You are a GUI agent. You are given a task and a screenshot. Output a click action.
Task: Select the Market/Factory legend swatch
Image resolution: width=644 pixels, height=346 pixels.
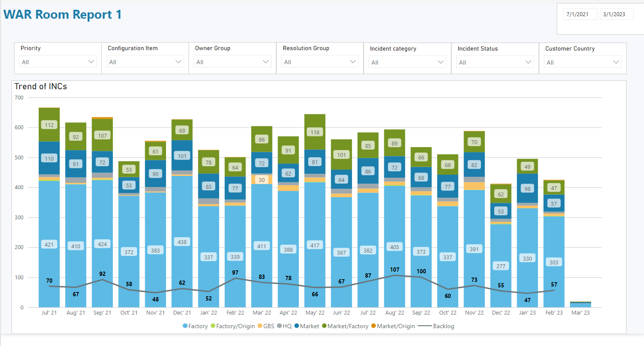[324, 326]
